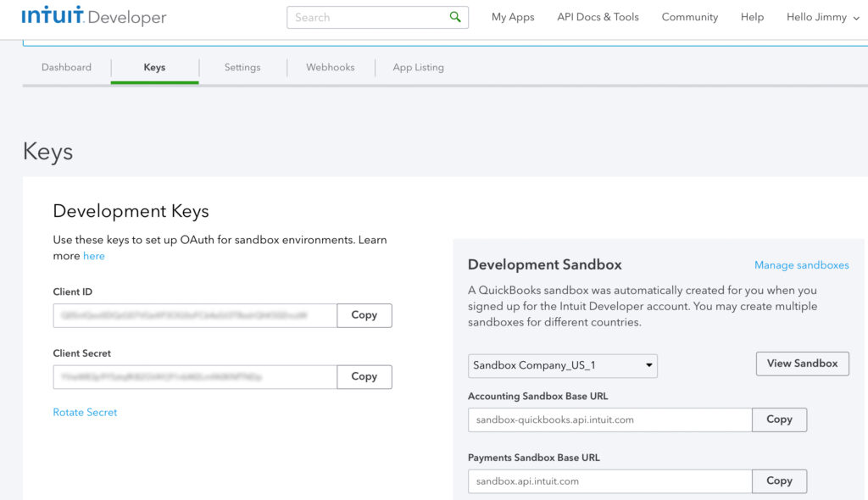
Task: Click the Client ID value field
Action: (x=195, y=315)
